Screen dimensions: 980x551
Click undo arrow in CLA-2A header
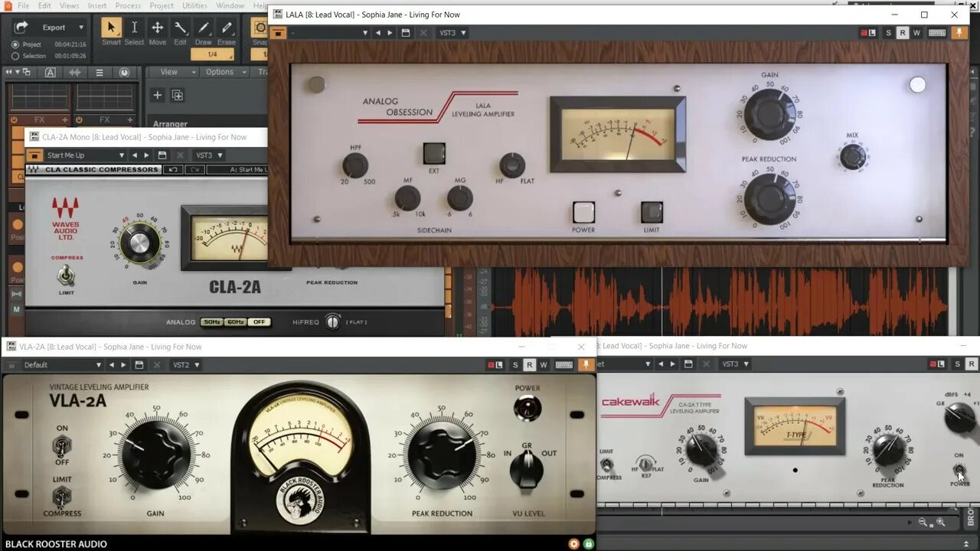174,170
